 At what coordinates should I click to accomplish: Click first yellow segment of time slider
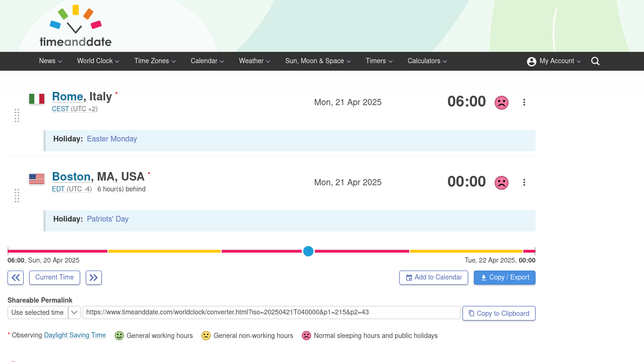click(x=165, y=251)
